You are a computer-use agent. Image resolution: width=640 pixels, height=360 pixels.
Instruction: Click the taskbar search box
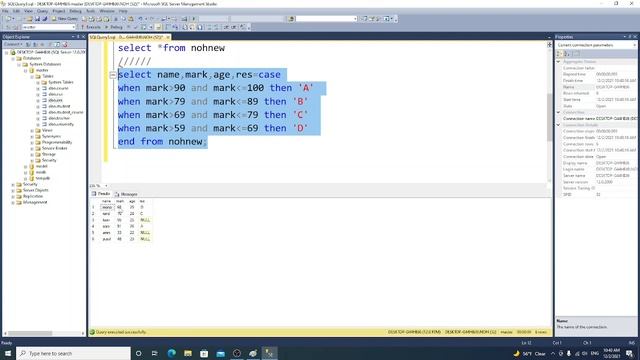(x=73, y=353)
